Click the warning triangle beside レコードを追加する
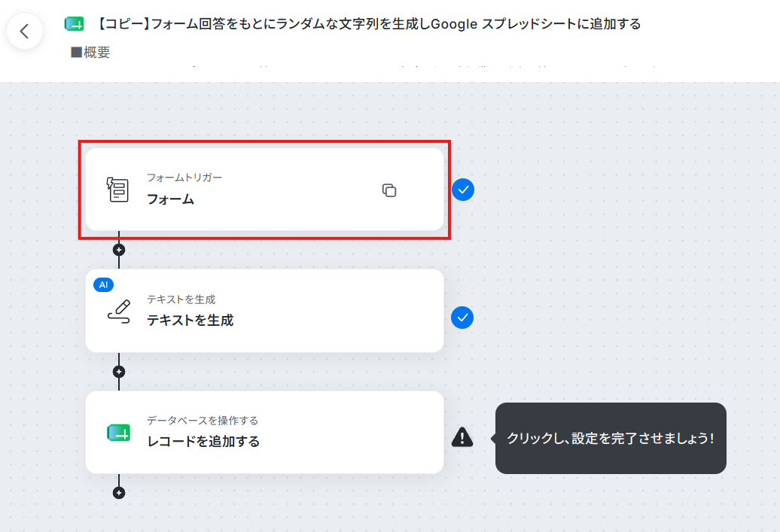The image size is (780, 532). tap(462, 437)
